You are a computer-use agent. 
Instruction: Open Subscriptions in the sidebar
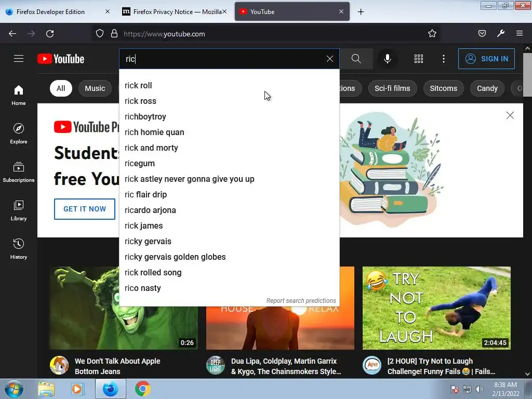pyautogui.click(x=19, y=172)
